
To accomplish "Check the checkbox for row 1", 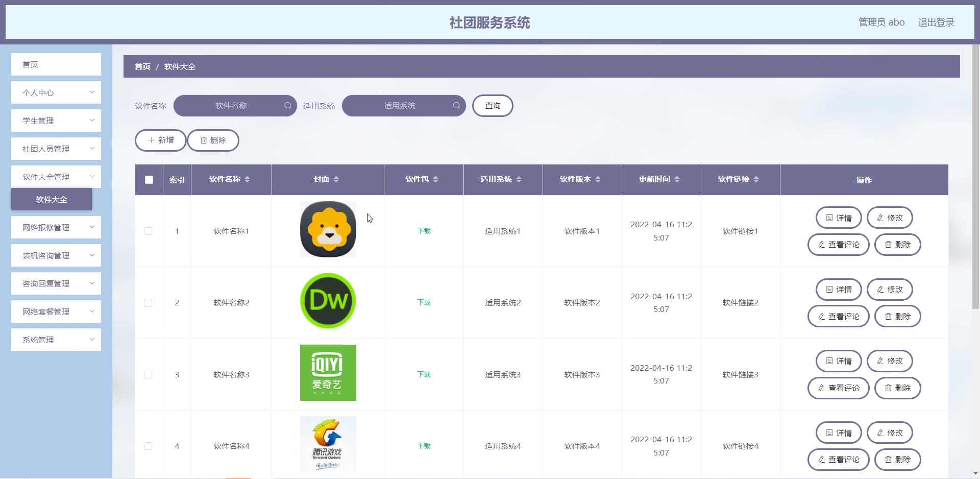I will pos(148,231).
